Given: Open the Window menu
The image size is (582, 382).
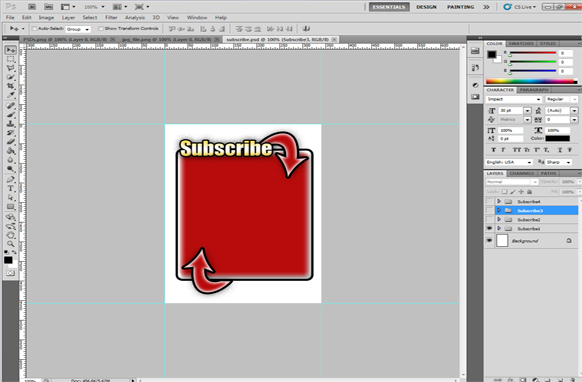Looking at the screenshot, I should click(x=197, y=17).
